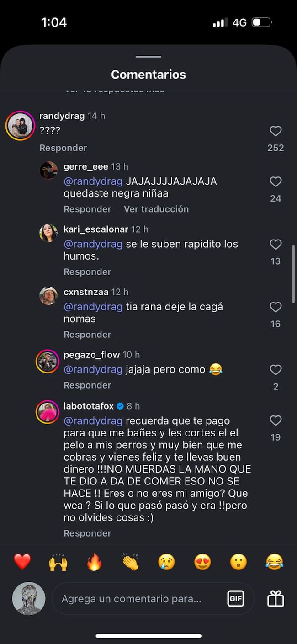297x644 pixels.
Task: Tap 'Responder' under labototafox's comment
Action: (87, 533)
